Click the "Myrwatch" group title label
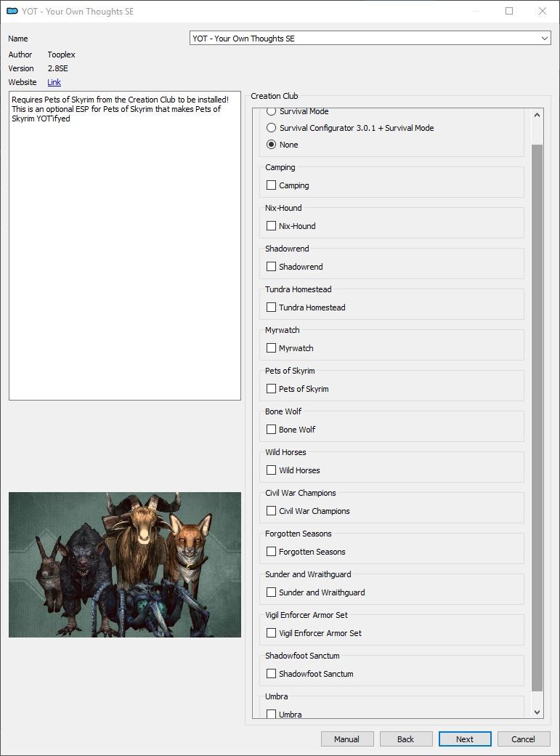The image size is (560, 756). [283, 330]
